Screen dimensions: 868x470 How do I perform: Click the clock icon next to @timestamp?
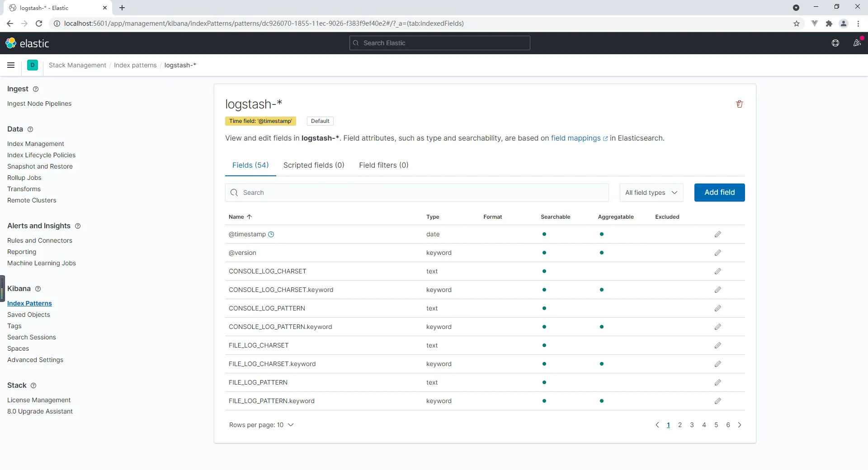(x=271, y=235)
